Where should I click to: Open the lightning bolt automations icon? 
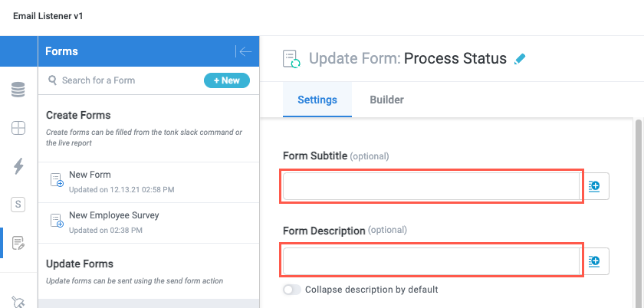18,165
